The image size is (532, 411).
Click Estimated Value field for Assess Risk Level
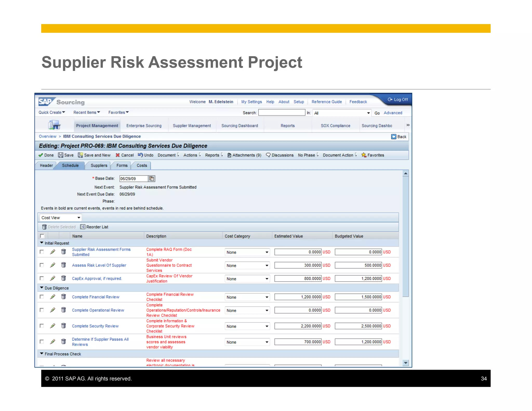(x=298, y=265)
